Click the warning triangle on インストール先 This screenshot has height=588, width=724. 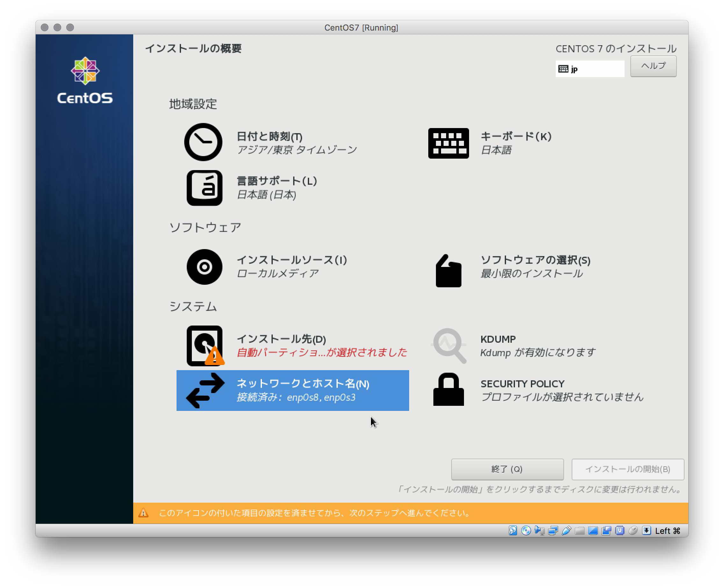pyautogui.click(x=215, y=357)
